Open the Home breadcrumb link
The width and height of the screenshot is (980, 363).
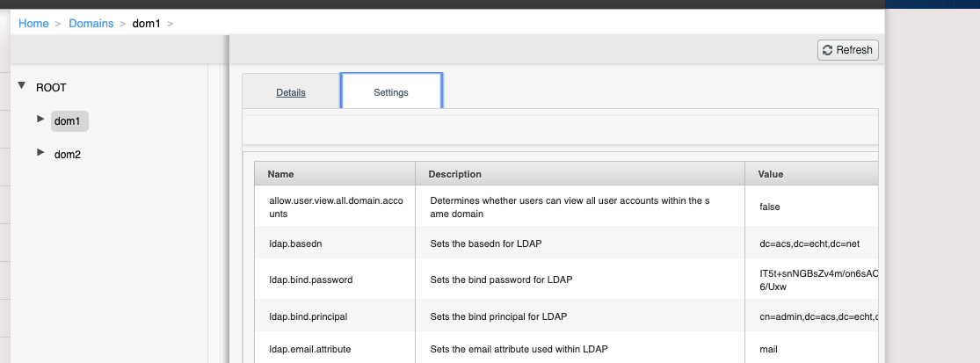pos(33,24)
